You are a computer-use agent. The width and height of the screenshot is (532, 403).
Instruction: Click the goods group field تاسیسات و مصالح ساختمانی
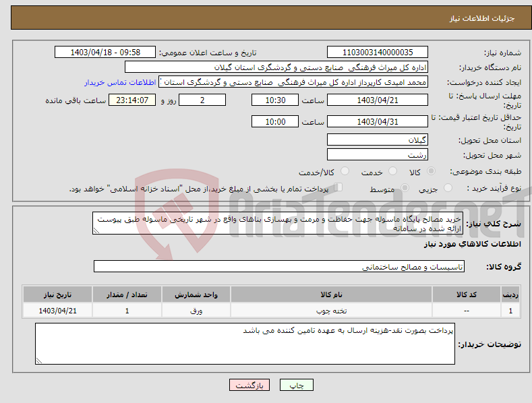279,267
